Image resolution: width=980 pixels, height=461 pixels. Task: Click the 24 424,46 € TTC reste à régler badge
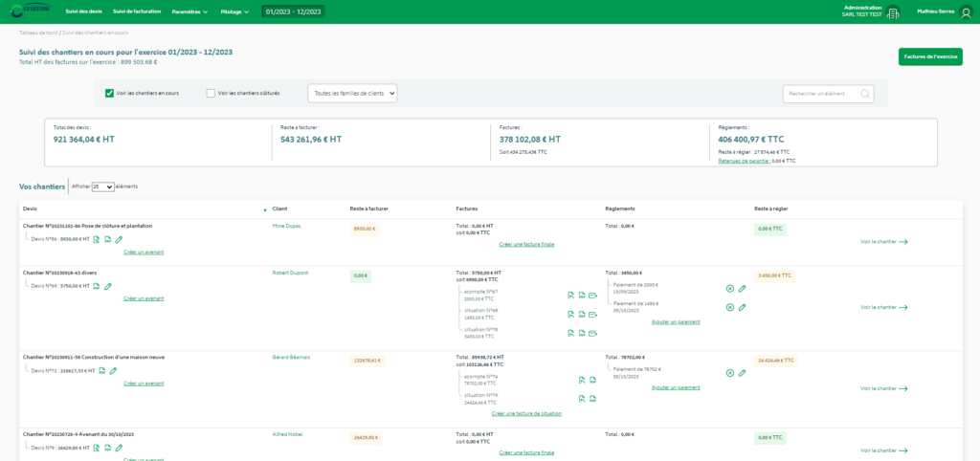click(x=775, y=361)
